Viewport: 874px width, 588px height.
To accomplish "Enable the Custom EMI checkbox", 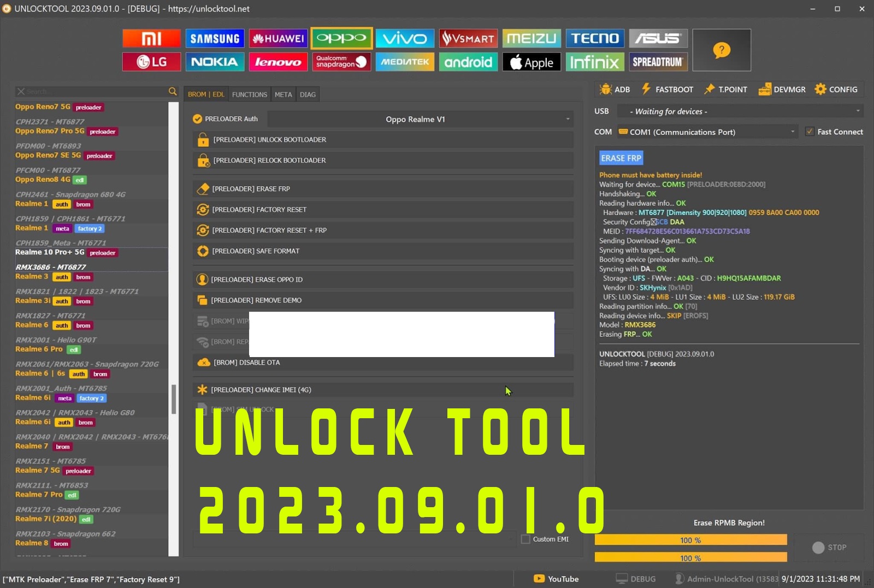I will tap(525, 539).
